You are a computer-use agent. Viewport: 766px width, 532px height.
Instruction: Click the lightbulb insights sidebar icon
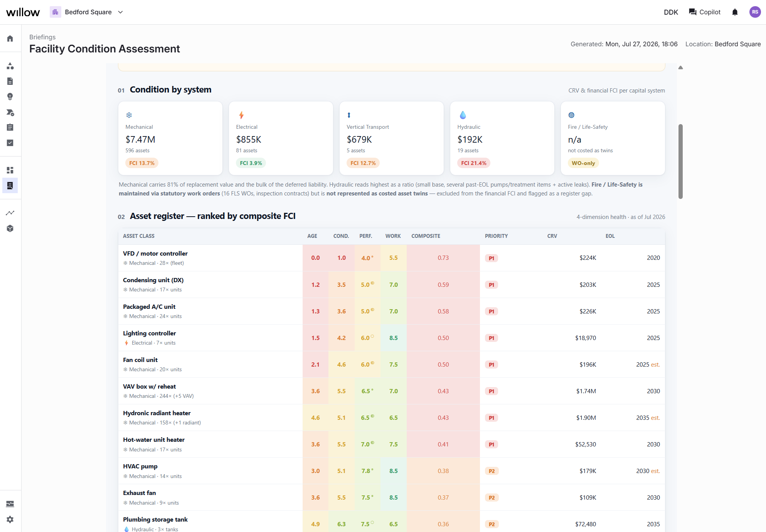pos(10,97)
